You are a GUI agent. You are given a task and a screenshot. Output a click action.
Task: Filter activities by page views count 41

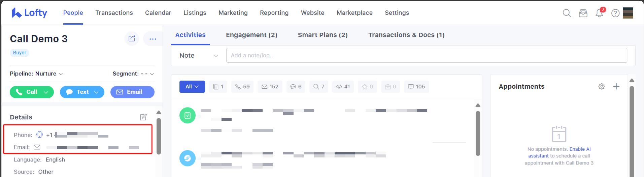pyautogui.click(x=343, y=87)
